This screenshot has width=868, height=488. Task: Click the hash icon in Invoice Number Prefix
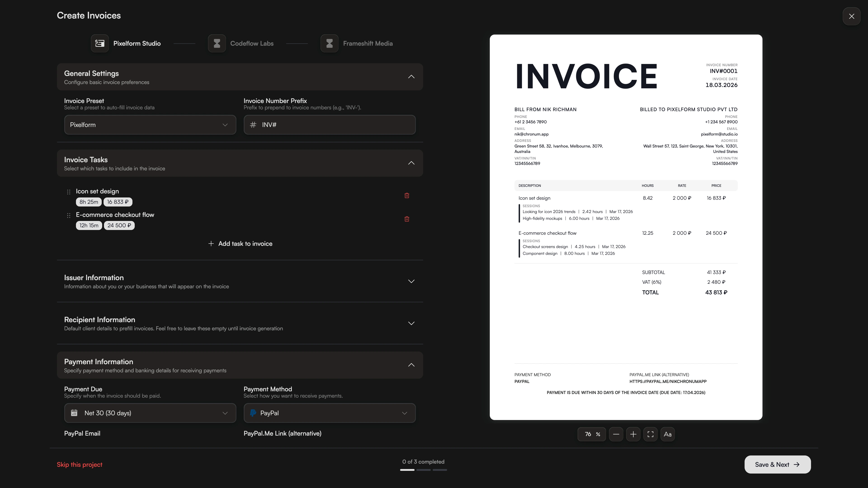pos(253,125)
